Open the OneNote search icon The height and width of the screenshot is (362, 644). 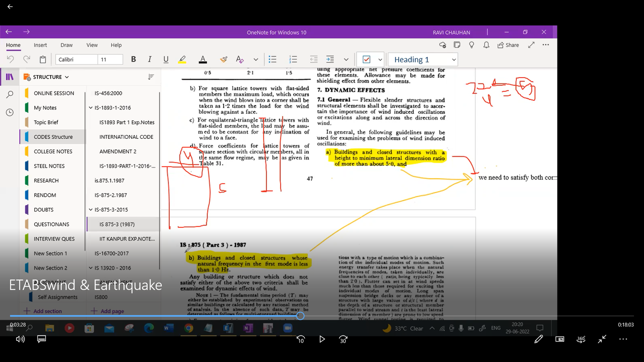coord(10,95)
